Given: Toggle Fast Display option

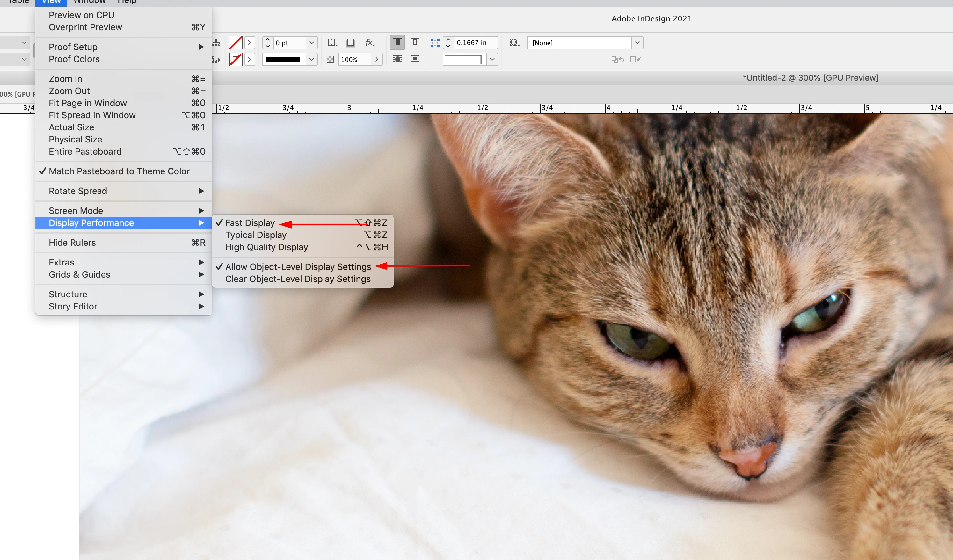Looking at the screenshot, I should point(250,223).
